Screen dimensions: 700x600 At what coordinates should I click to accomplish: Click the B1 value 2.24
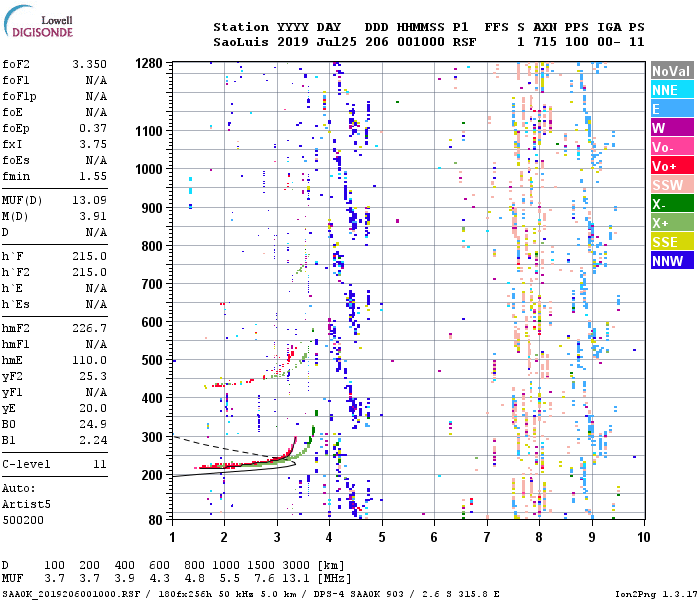point(93,441)
